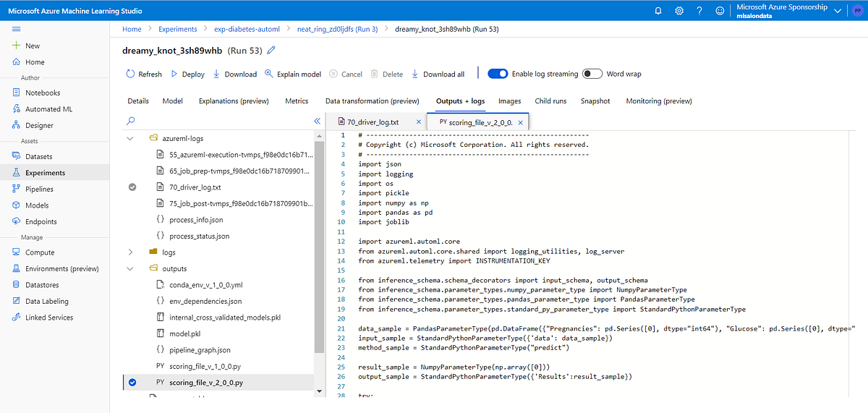Open pipeline_graph.json file
Viewport: 868px width, 413px height.
(200, 349)
